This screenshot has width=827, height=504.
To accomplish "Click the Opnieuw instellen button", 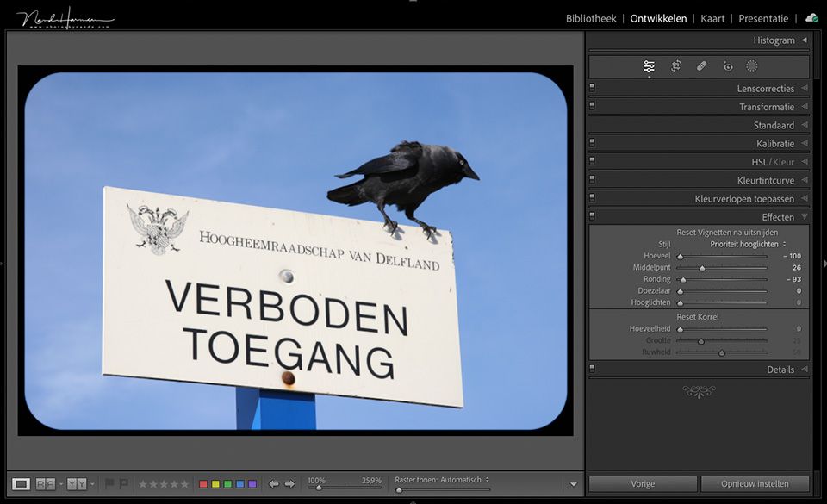I will point(755,483).
